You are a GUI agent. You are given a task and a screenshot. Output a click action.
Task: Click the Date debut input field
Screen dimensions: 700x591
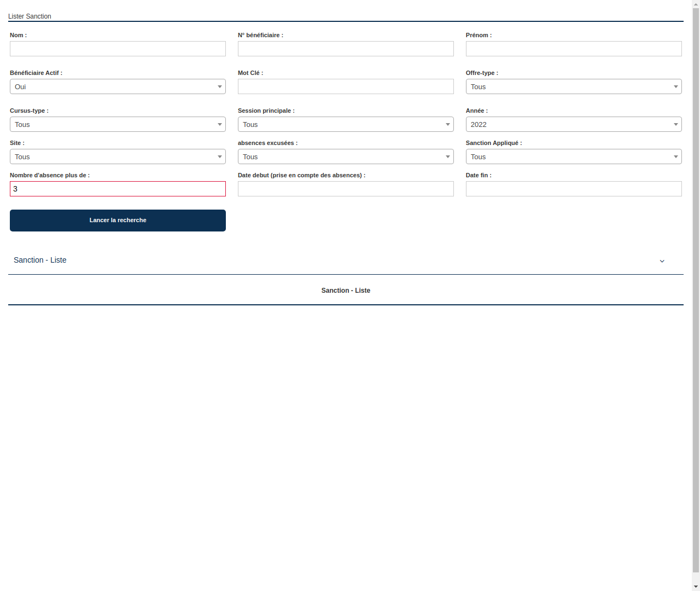(346, 189)
